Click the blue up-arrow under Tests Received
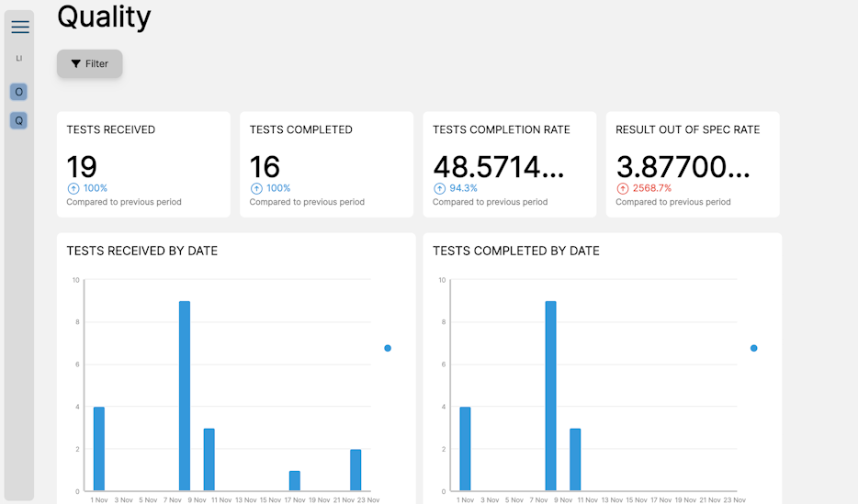The height and width of the screenshot is (504, 858). coord(73,188)
